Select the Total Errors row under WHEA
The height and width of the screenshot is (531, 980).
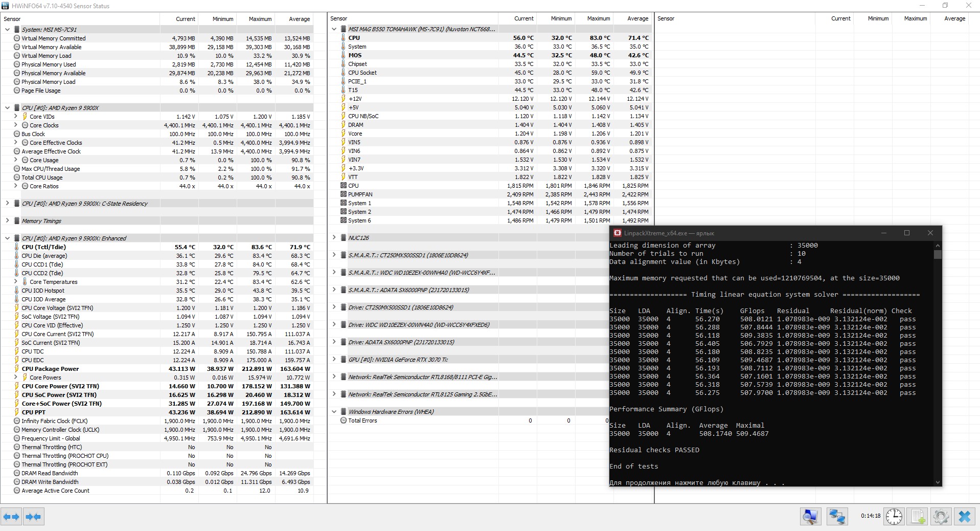pos(468,421)
